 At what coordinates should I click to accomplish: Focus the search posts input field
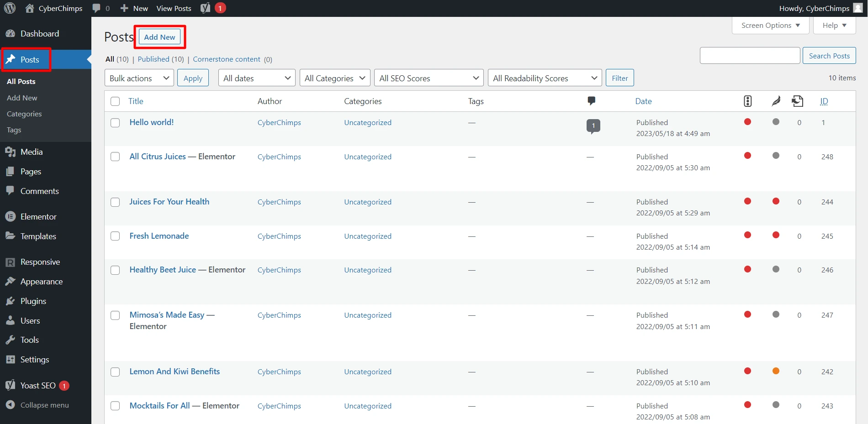click(x=750, y=56)
